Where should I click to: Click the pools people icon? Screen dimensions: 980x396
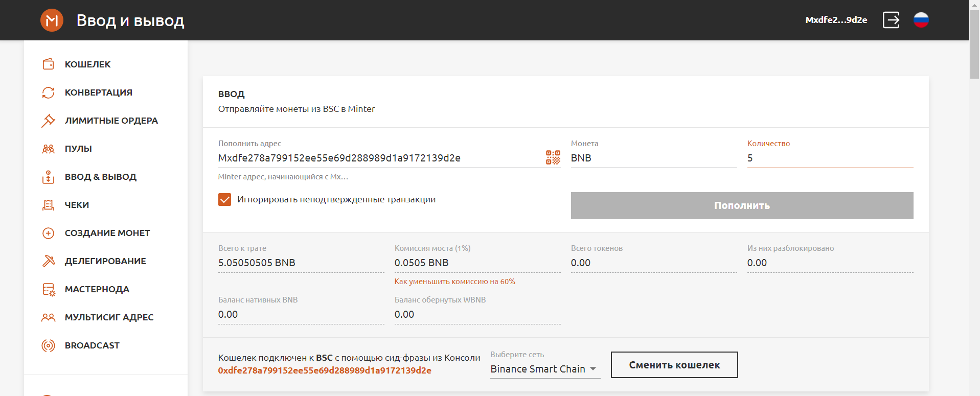[48, 149]
